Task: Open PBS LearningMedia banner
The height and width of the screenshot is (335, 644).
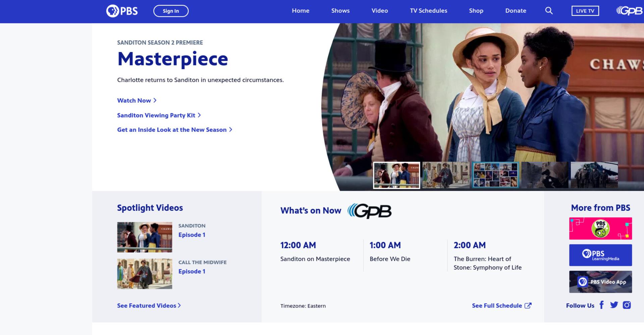Action: point(600,255)
